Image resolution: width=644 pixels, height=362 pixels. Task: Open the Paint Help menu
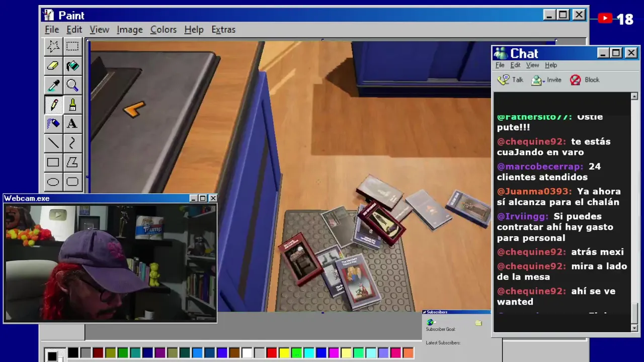pyautogui.click(x=194, y=30)
